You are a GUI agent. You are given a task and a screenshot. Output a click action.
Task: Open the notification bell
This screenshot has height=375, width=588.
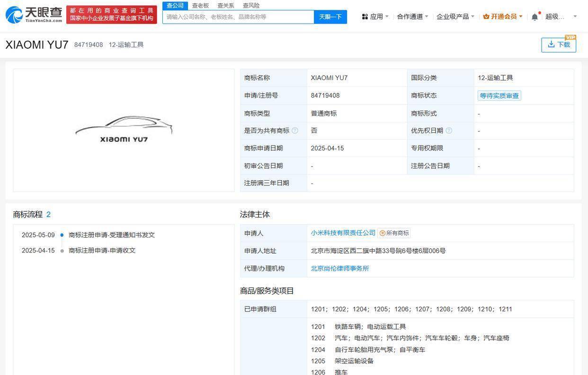click(535, 17)
